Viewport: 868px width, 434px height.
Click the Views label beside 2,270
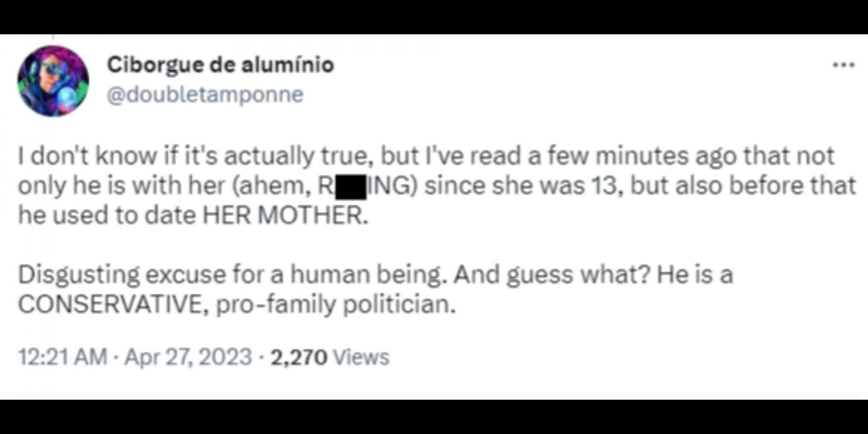click(x=361, y=357)
